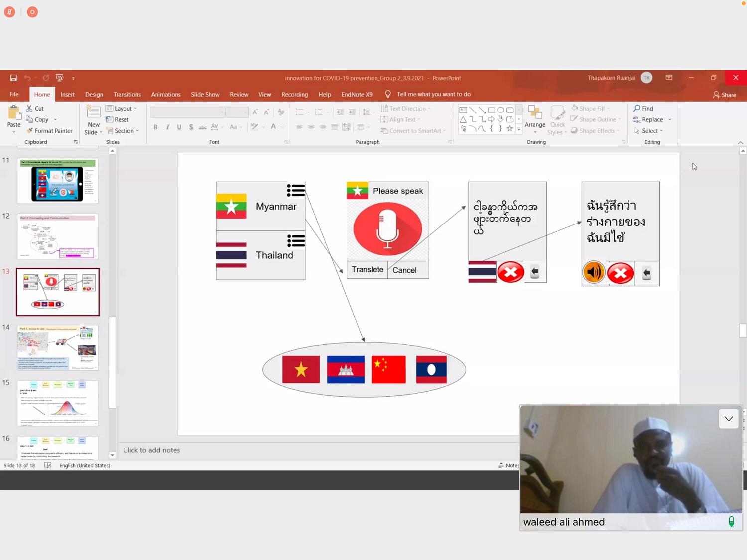Open the Select dropdown in Editing group

648,131
